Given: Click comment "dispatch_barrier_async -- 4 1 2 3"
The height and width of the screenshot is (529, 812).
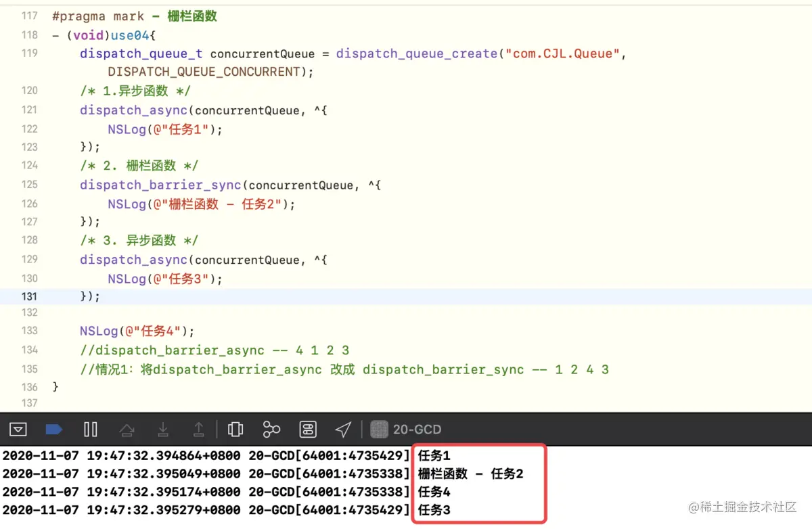Looking at the screenshot, I should tap(215, 350).
